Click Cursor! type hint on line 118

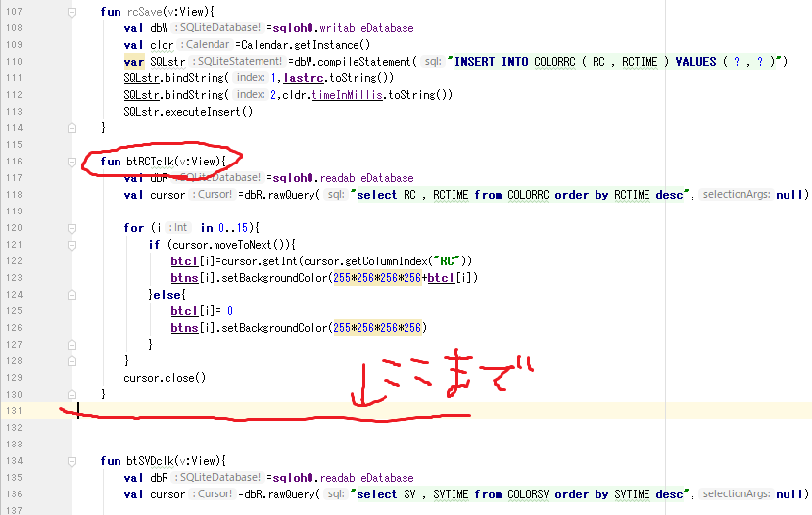tap(212, 195)
